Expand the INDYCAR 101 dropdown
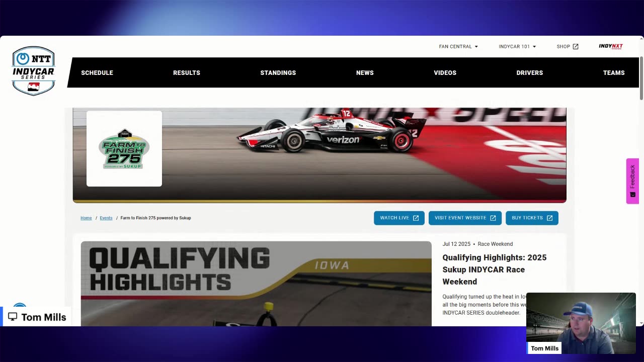Viewport: 644px width, 362px height. point(517,46)
